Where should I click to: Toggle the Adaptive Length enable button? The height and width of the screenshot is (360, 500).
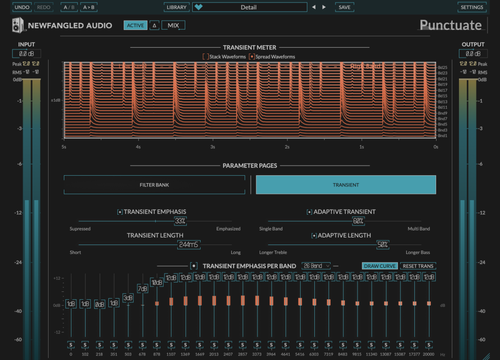pyautogui.click(x=314, y=236)
